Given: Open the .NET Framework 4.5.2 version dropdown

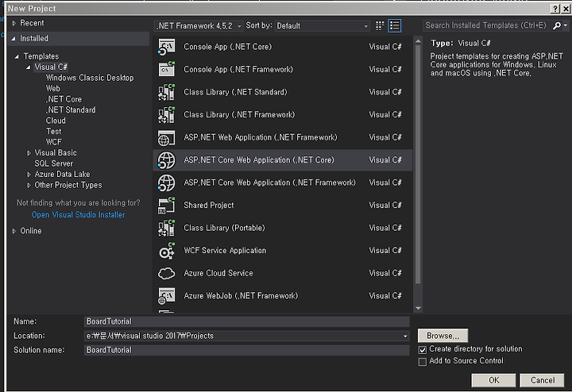Looking at the screenshot, I should click(x=199, y=26).
